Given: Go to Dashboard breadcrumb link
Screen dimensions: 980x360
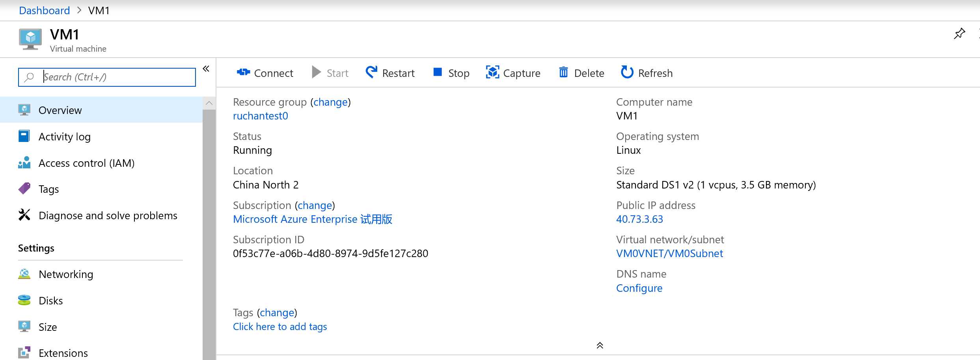Looking at the screenshot, I should click(x=45, y=10).
